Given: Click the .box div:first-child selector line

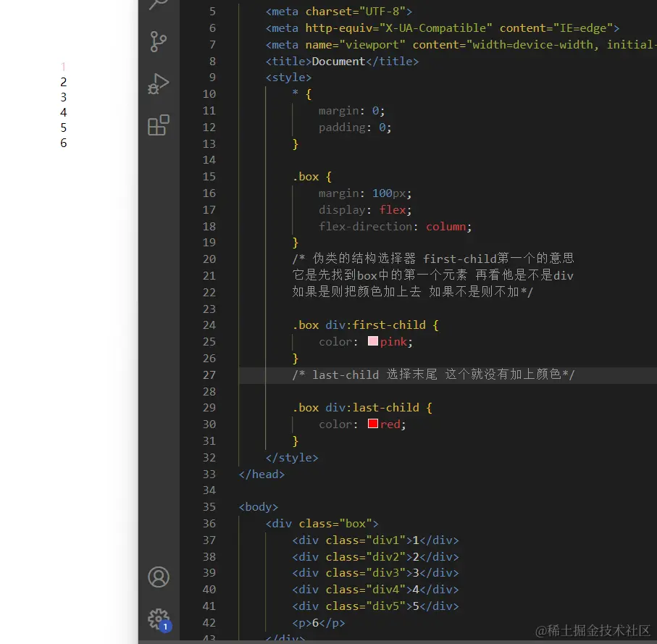Looking at the screenshot, I should 365,325.
